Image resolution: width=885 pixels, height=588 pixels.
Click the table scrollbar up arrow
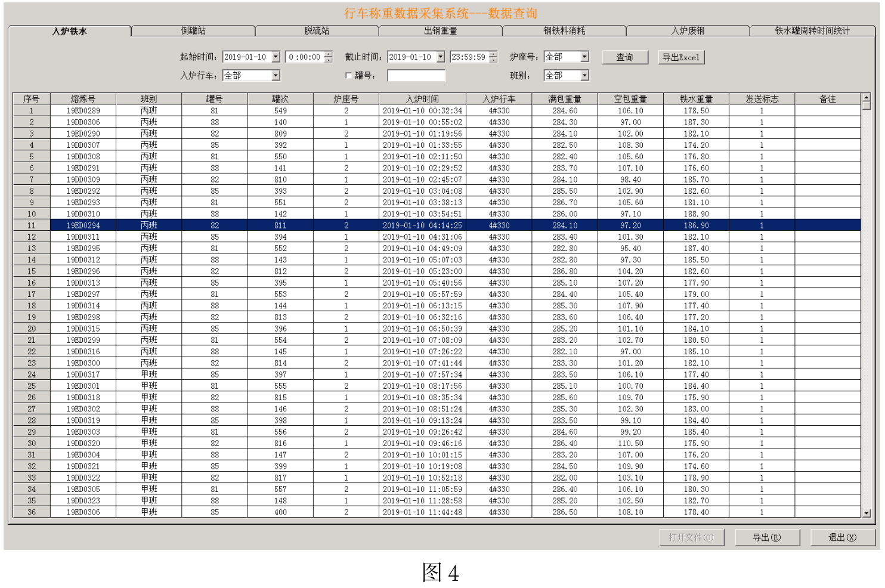tap(866, 97)
